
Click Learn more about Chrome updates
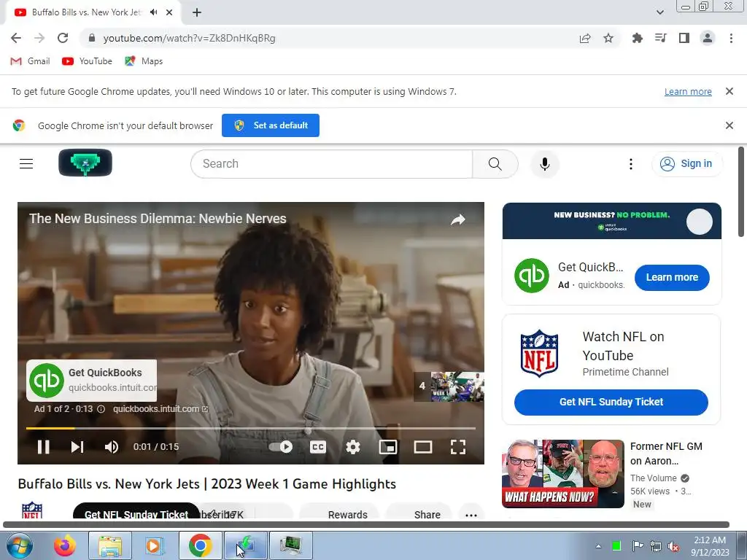coord(688,91)
